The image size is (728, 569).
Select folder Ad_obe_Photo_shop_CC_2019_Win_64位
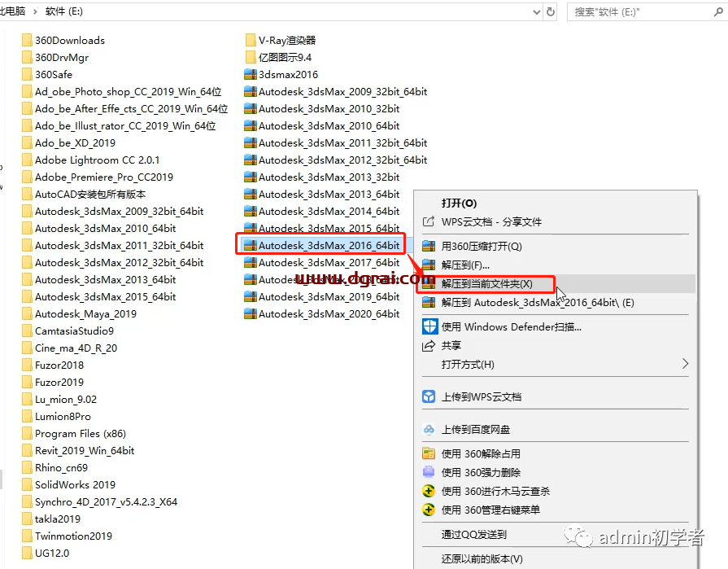[129, 91]
